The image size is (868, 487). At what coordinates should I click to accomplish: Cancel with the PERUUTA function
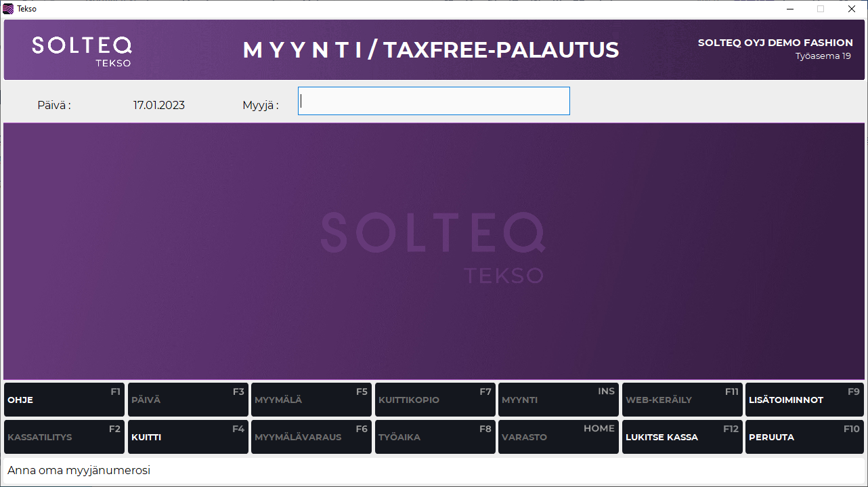pyautogui.click(x=804, y=437)
